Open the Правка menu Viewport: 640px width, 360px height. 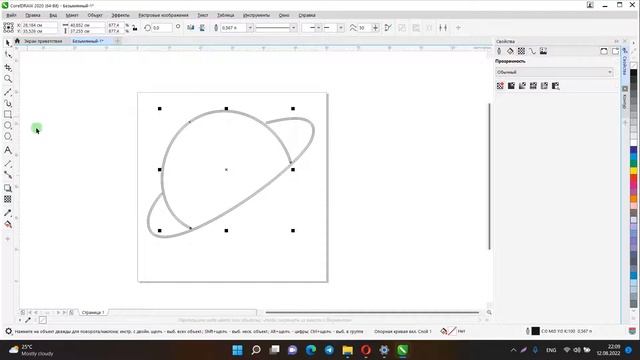(x=33, y=15)
